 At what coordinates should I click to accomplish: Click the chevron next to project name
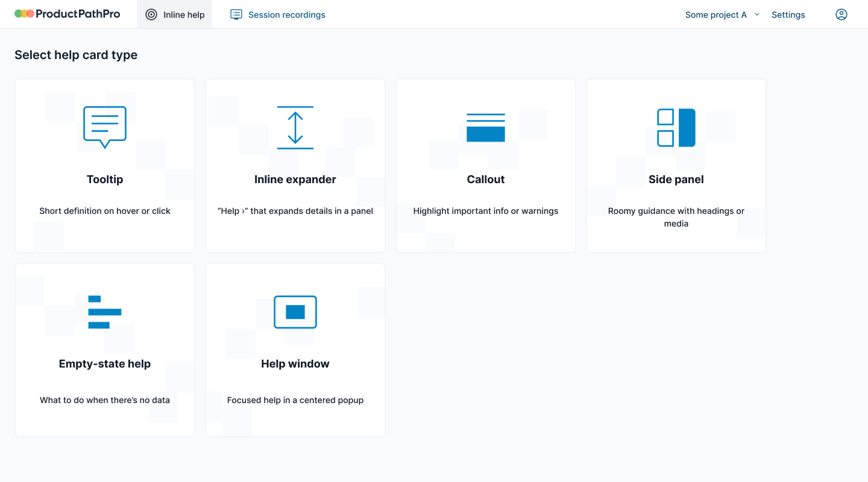pos(757,14)
